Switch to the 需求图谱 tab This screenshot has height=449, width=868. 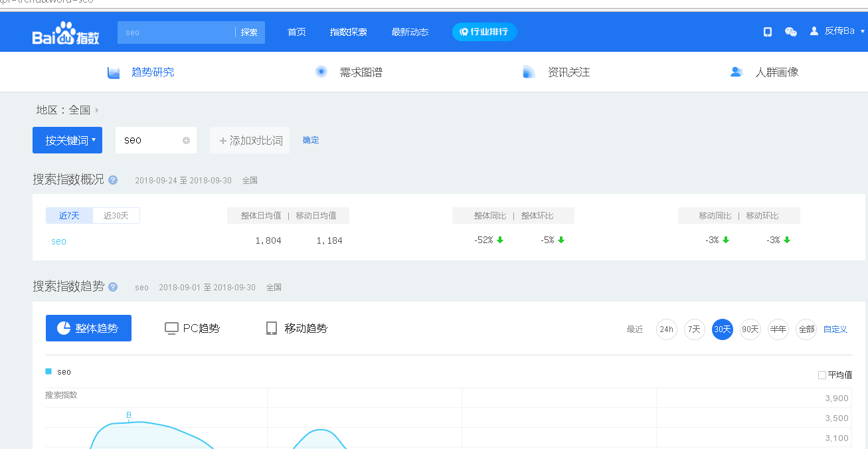tap(349, 72)
